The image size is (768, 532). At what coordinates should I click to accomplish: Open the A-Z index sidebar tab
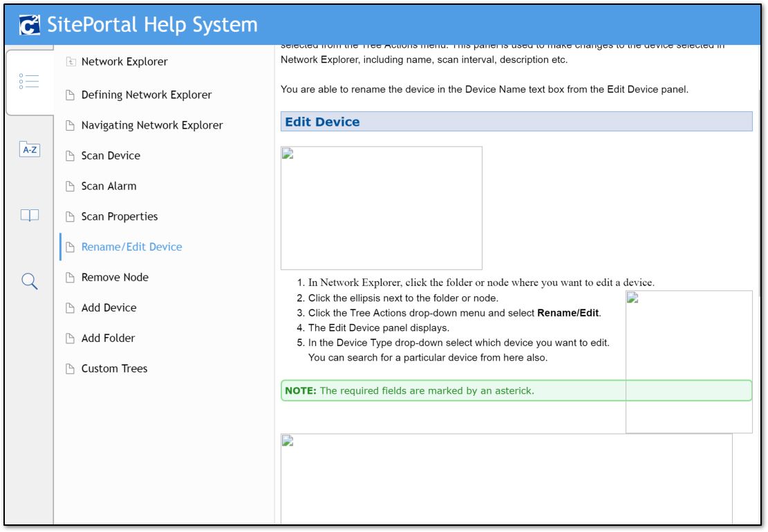(30, 149)
